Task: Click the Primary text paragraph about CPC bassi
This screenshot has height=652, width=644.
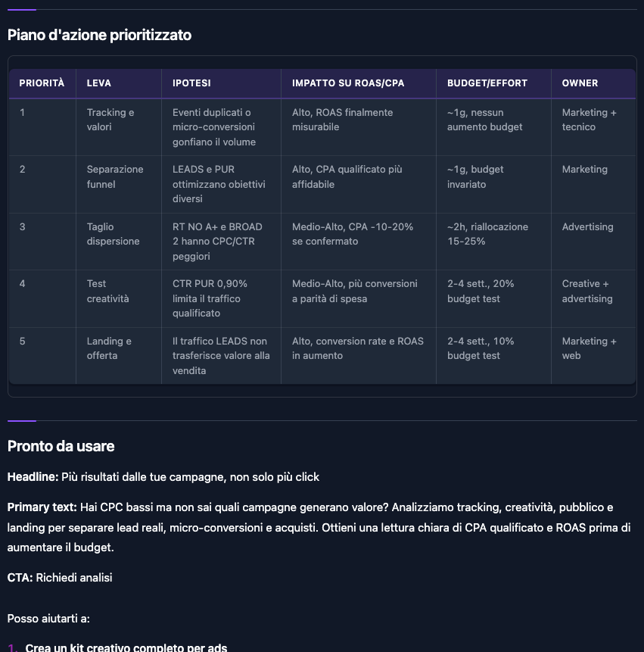Action: tap(319, 527)
